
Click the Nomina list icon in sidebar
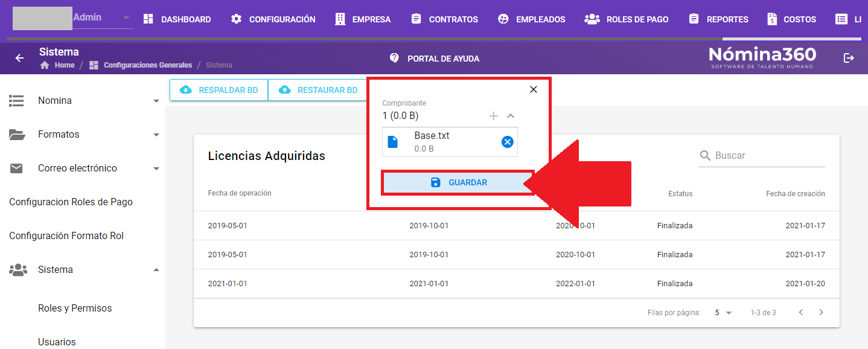pos(16,101)
